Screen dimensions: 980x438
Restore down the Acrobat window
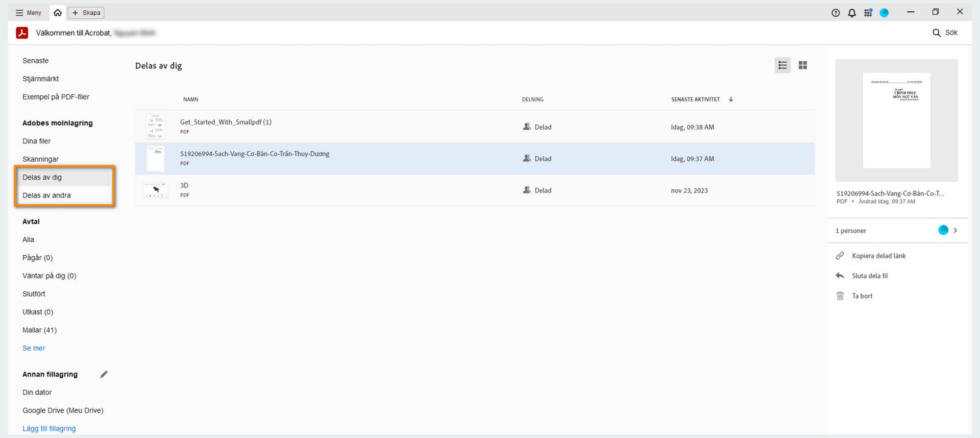[x=935, y=12]
